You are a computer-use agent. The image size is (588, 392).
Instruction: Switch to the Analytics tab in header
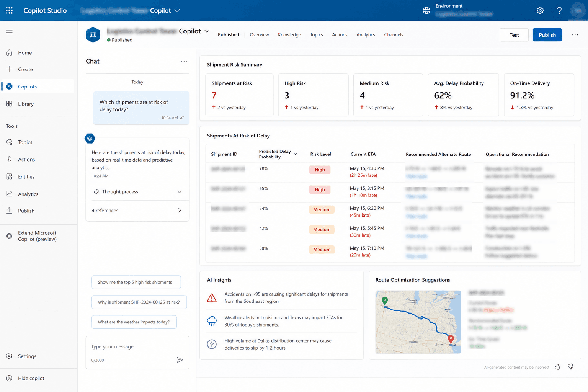pos(366,35)
